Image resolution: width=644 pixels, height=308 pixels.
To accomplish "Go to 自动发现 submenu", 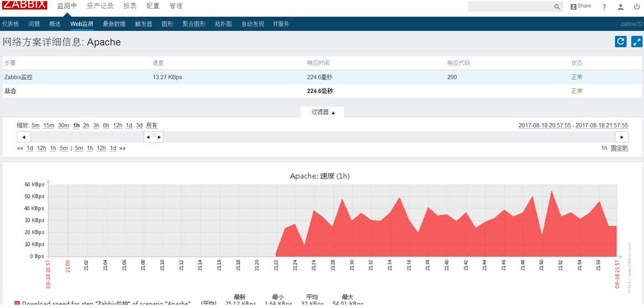I will (253, 24).
